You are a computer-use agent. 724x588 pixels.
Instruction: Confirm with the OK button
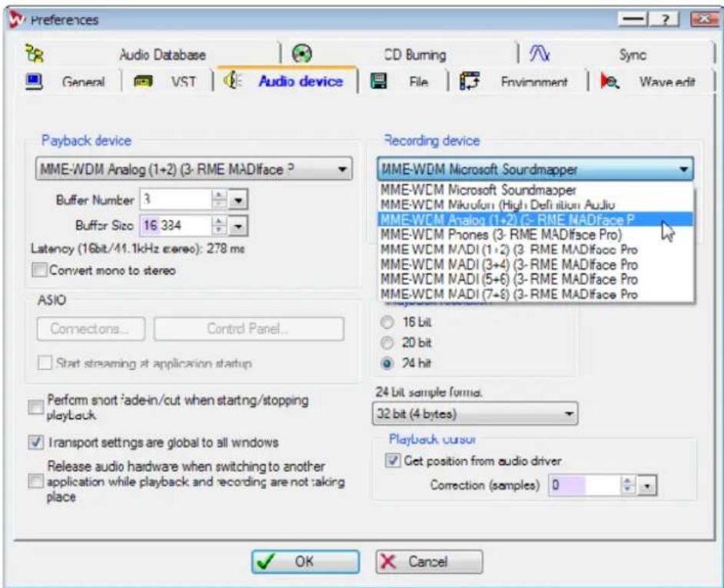pos(305,562)
